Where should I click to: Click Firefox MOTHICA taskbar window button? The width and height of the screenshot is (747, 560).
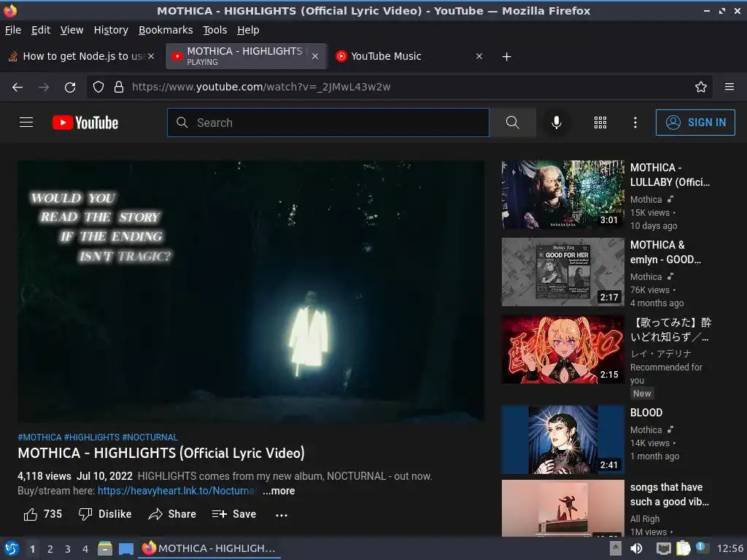(209, 548)
